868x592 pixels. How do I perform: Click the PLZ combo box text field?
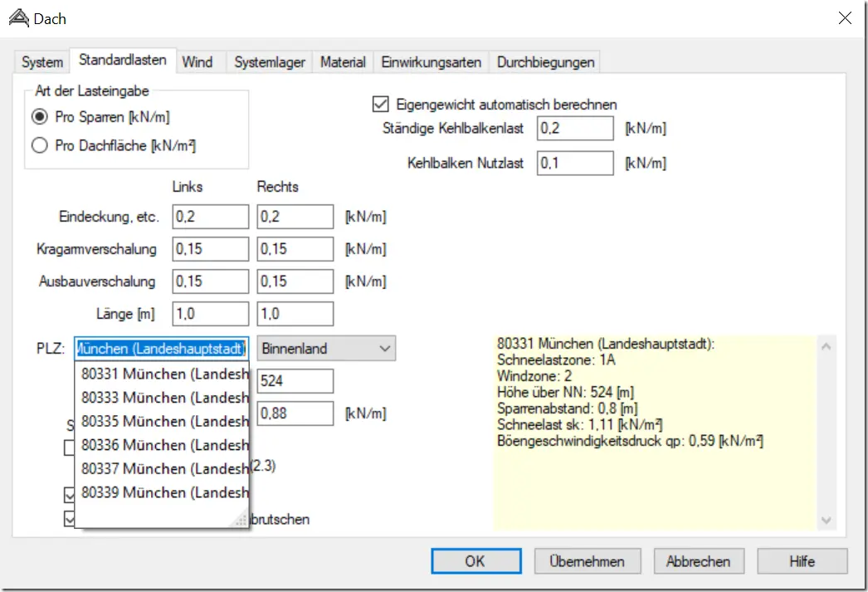coord(161,349)
